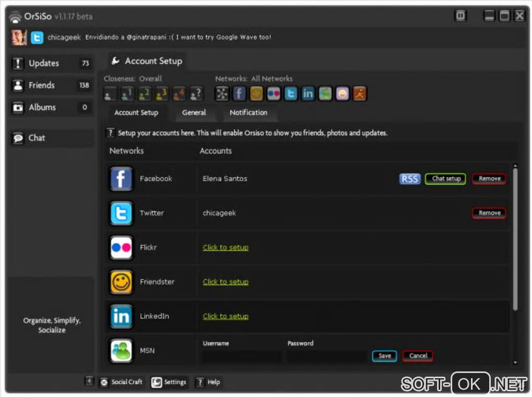Filter by MSN in the networks bar

[325, 94]
